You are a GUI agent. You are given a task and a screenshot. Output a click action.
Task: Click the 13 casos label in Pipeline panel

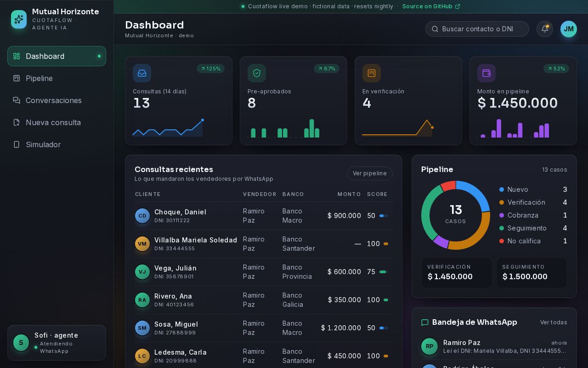point(554,170)
